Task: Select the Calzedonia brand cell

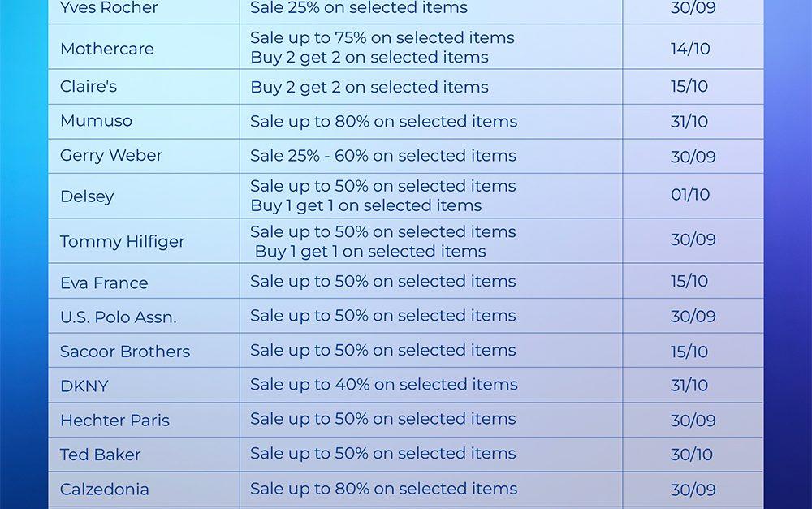Action: pos(105,490)
